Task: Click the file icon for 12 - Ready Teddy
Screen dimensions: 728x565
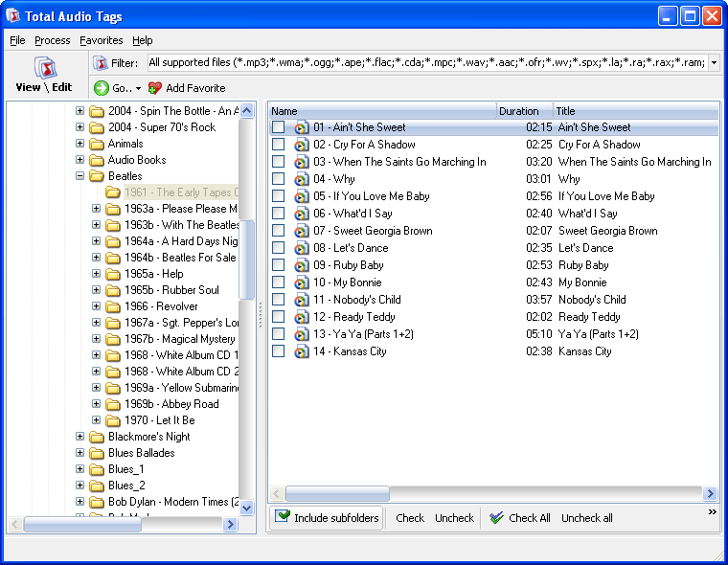Action: (301, 317)
